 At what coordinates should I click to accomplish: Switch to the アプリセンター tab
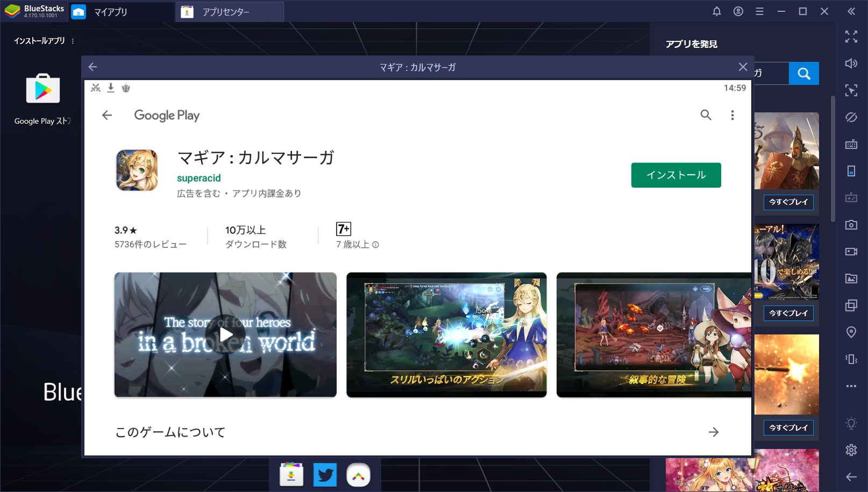tap(230, 12)
